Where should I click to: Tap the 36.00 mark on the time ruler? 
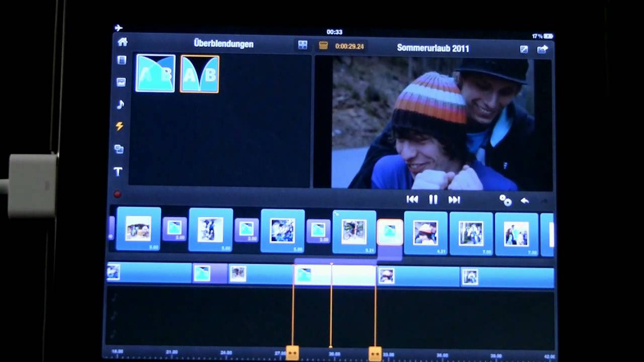coord(442,355)
